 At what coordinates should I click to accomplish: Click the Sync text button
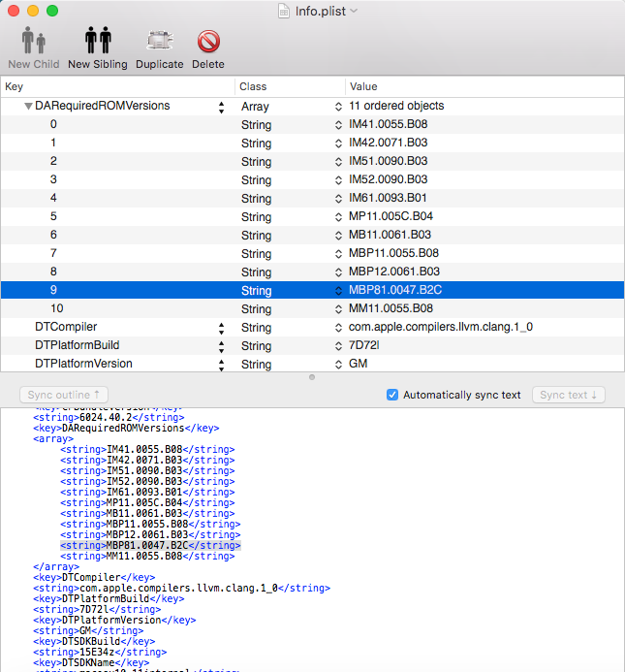(569, 395)
